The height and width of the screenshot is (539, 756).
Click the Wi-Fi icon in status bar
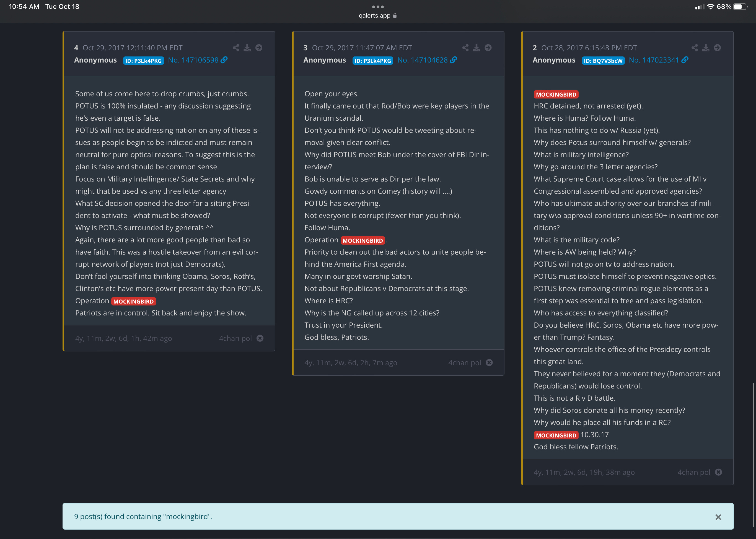(x=711, y=7)
